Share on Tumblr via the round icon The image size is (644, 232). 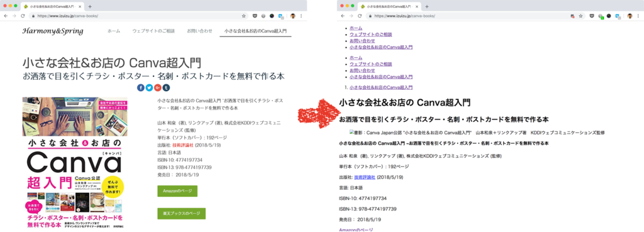[166, 87]
